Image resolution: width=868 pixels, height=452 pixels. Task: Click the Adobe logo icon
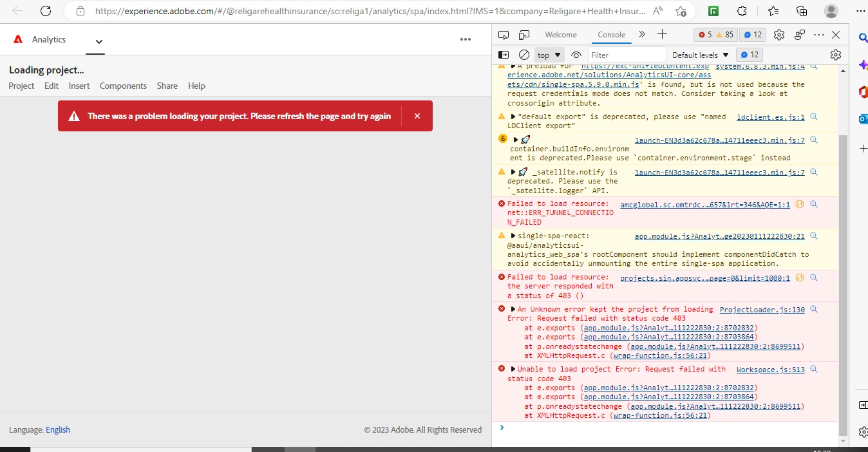click(x=18, y=39)
